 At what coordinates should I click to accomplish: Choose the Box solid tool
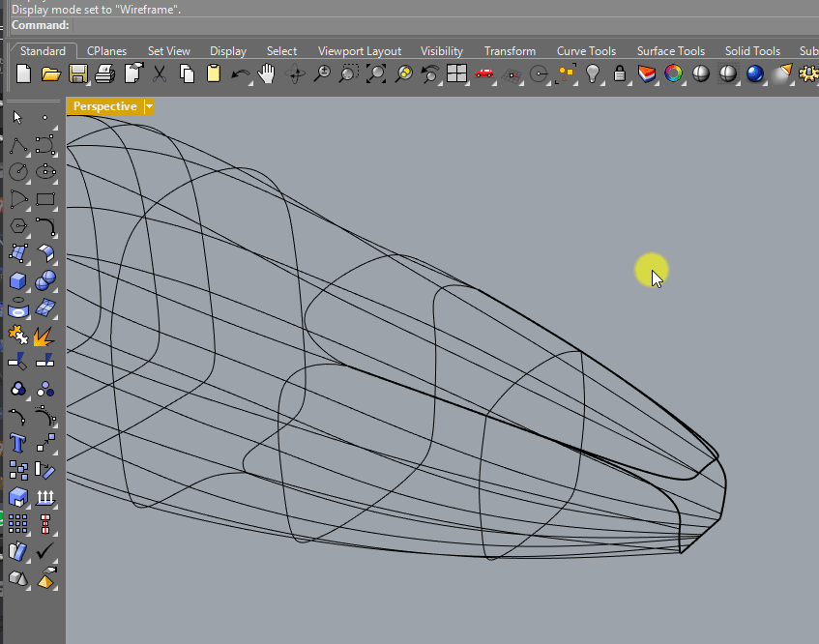point(17,280)
